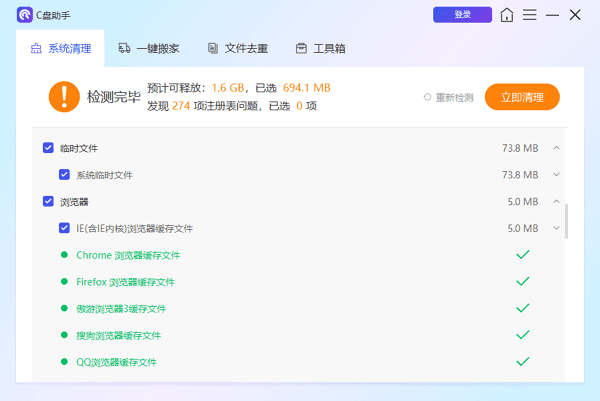The height and width of the screenshot is (401, 600).
Task: Click the vertical scrollbar thumb
Action: point(567,221)
